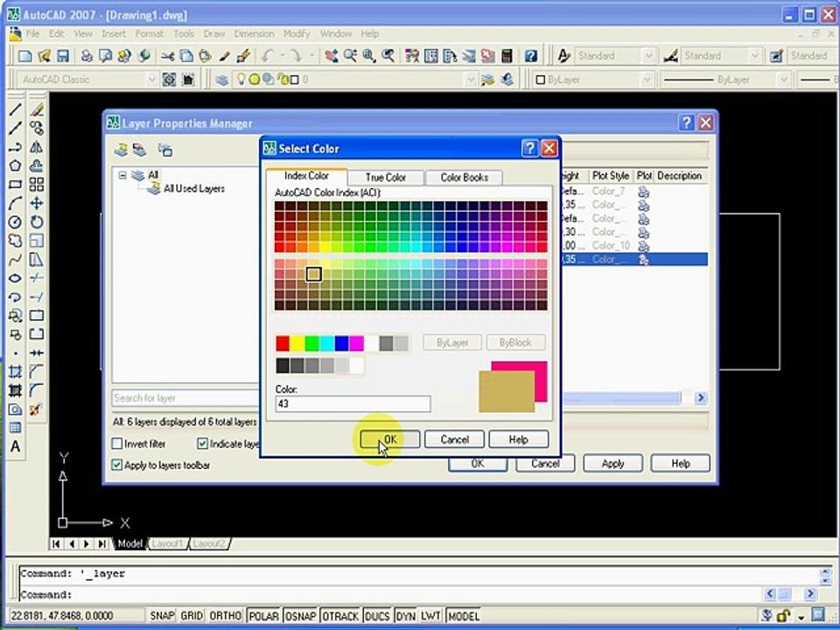Select the Mirror modify tool
840x630 pixels.
[37, 147]
